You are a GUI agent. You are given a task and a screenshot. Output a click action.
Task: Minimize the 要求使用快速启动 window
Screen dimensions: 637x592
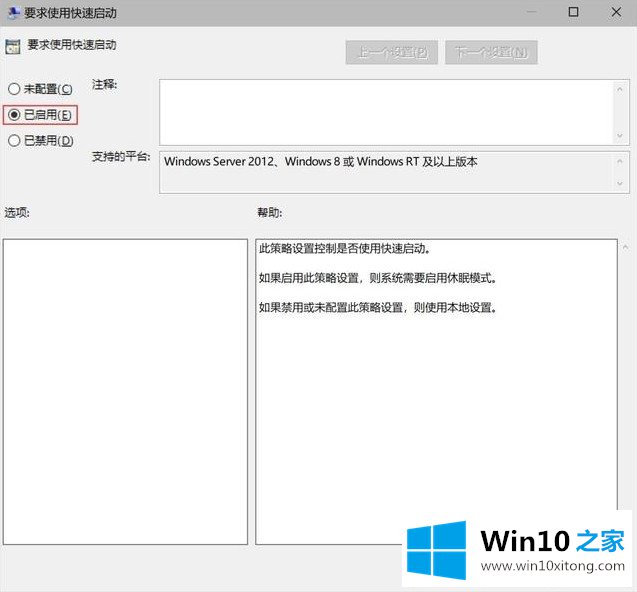(x=531, y=12)
